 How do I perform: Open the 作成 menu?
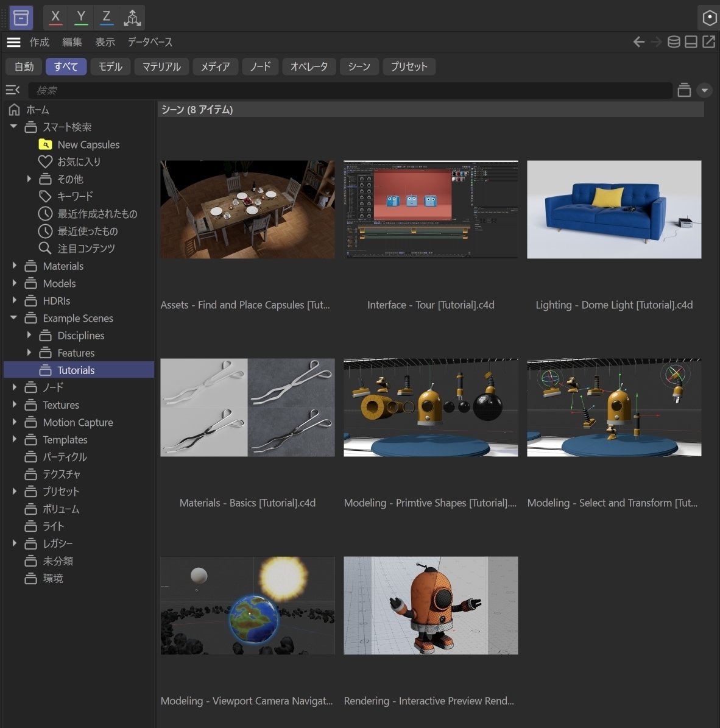(x=40, y=42)
